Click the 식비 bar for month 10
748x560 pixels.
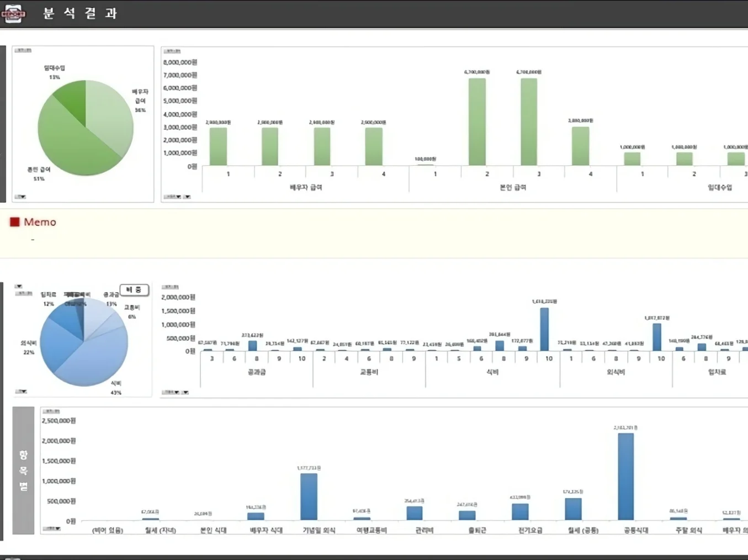(x=544, y=329)
